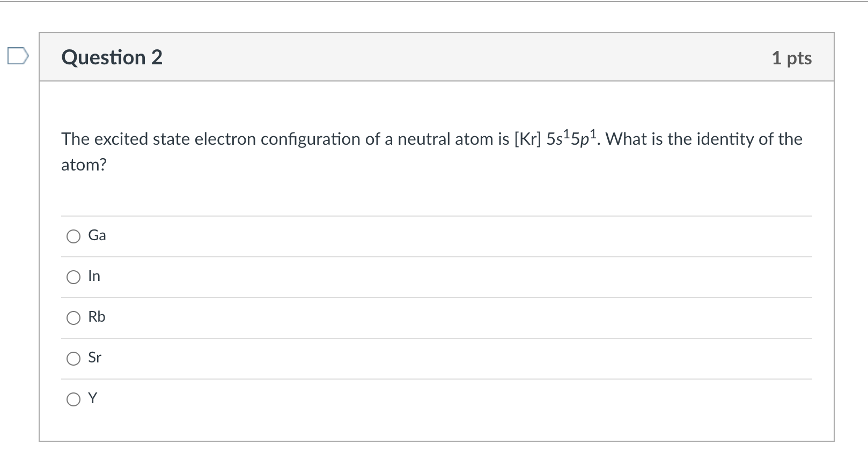Click the "Y" answer label text
868x460 pixels.
[93, 398]
